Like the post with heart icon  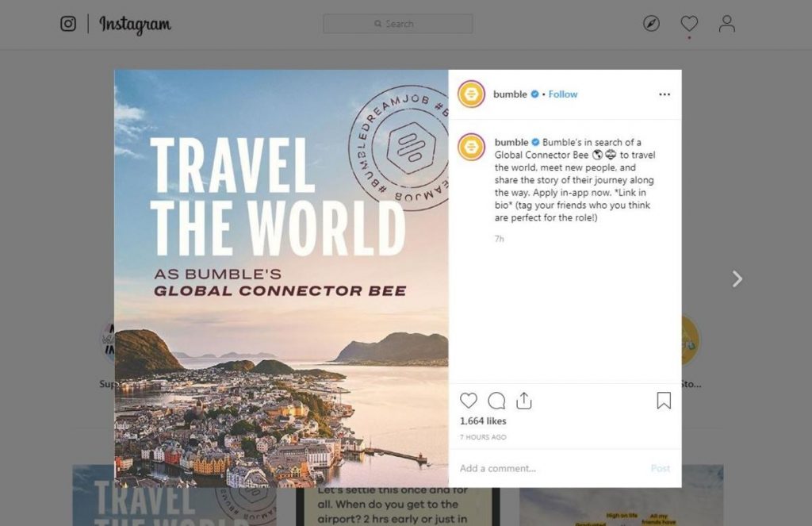(x=469, y=401)
